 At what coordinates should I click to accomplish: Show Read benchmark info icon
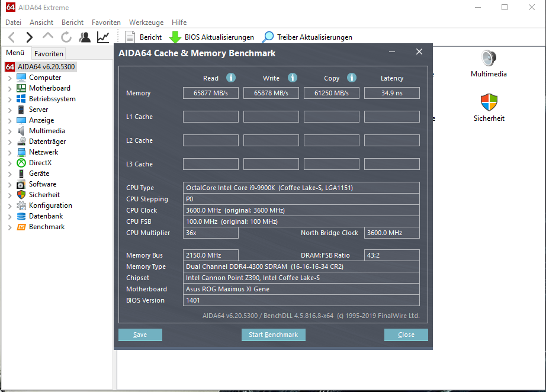pos(231,78)
